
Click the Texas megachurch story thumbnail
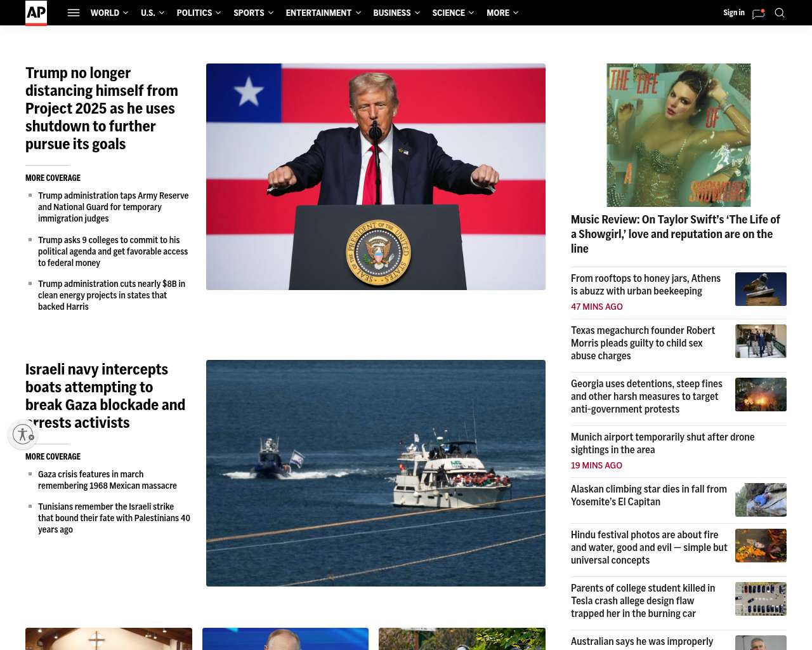click(x=761, y=342)
